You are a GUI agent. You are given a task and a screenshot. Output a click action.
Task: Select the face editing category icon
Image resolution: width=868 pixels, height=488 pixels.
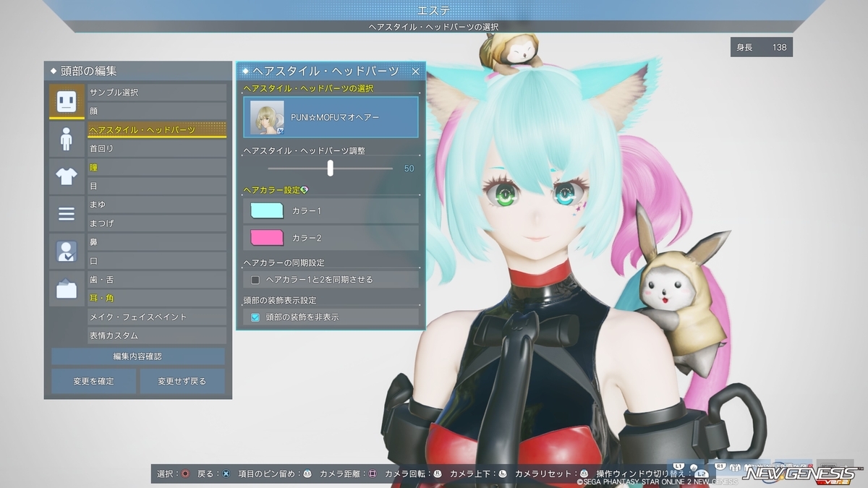(67, 101)
